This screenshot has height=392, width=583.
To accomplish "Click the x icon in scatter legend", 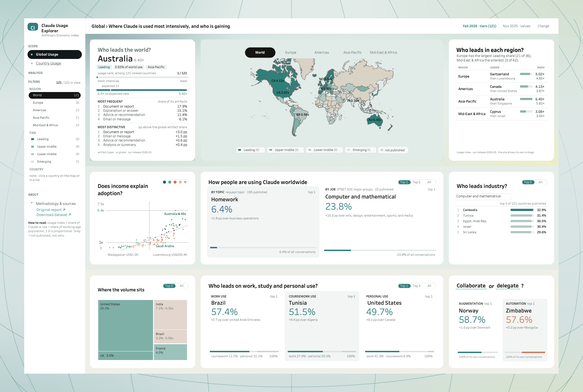I will [x=185, y=182].
